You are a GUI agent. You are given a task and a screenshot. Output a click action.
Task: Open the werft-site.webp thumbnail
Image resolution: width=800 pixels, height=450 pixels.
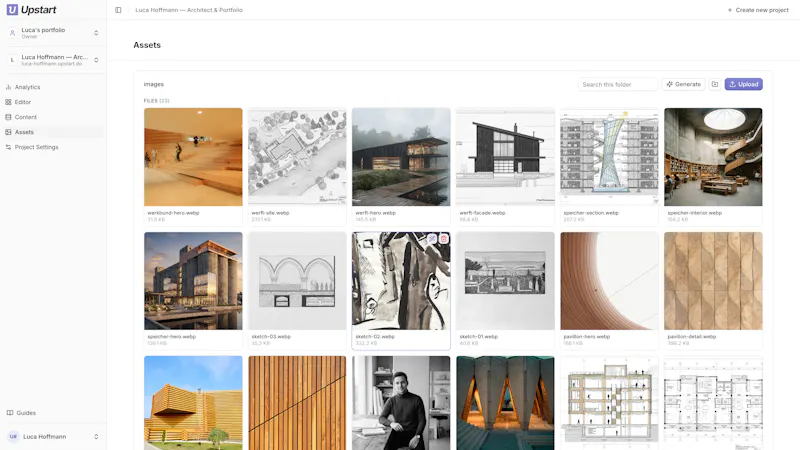tap(297, 157)
